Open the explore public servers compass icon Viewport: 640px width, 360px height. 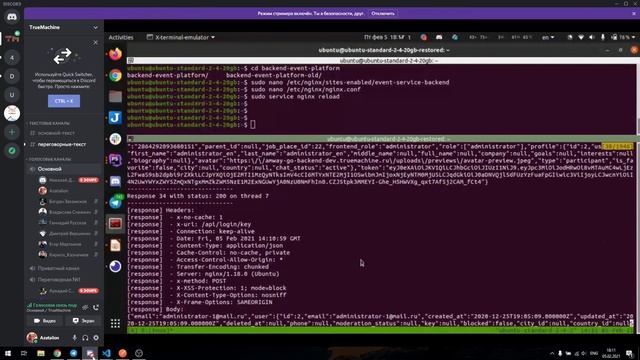tap(12, 151)
